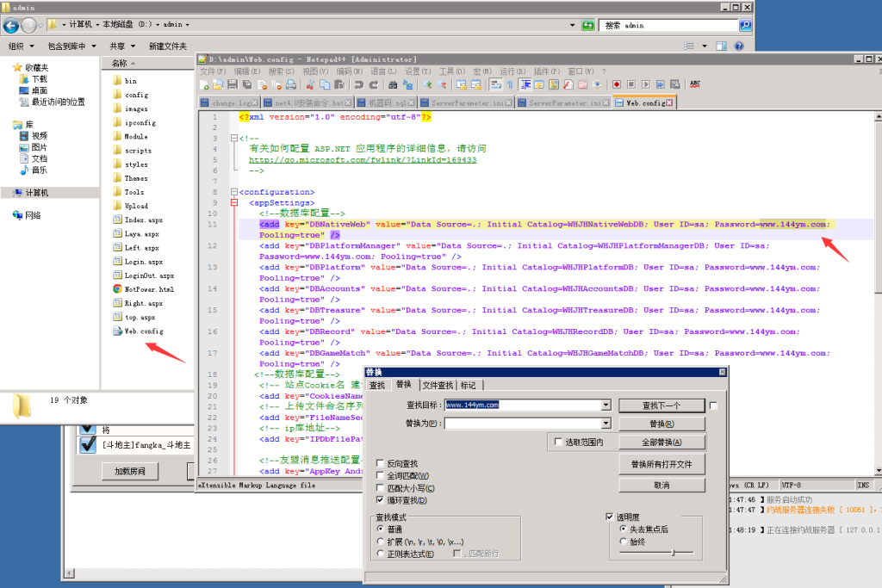This screenshot has width=882, height=588.
Task: Click the Cut scissors toolbar icon
Action: (x=311, y=84)
